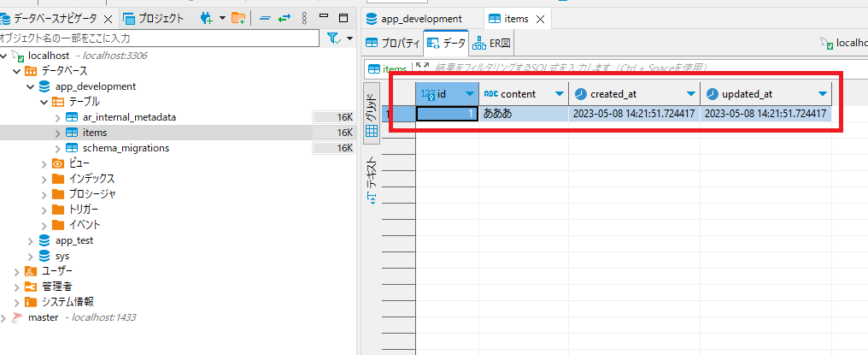Click the app_development database icon in tree
Screen dimensions: 868x355
pos(44,86)
